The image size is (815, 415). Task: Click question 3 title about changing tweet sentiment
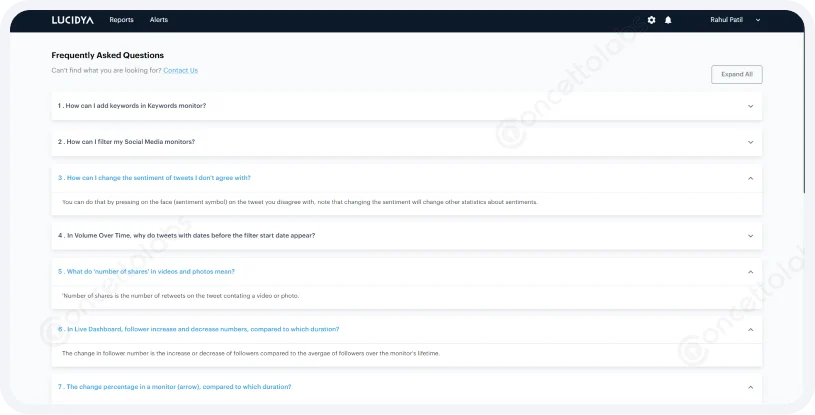(x=154, y=178)
